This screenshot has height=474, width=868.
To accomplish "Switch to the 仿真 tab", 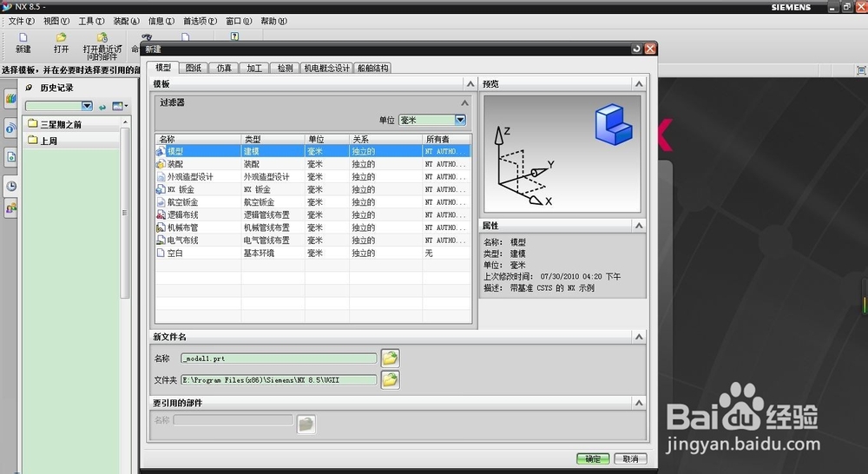I will click(x=224, y=68).
